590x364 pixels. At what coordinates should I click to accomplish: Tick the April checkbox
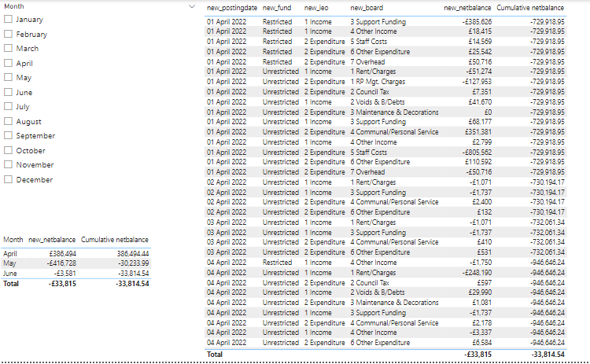click(x=8, y=63)
